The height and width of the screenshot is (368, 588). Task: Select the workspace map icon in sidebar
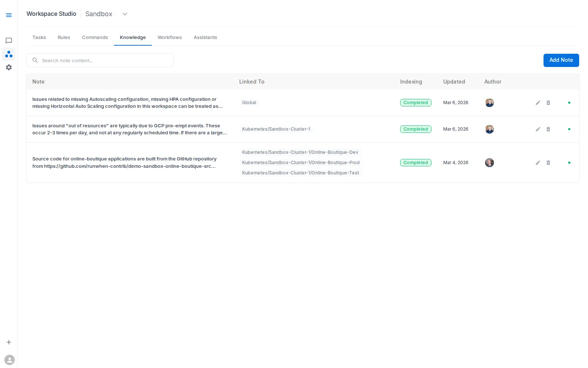[x=9, y=54]
